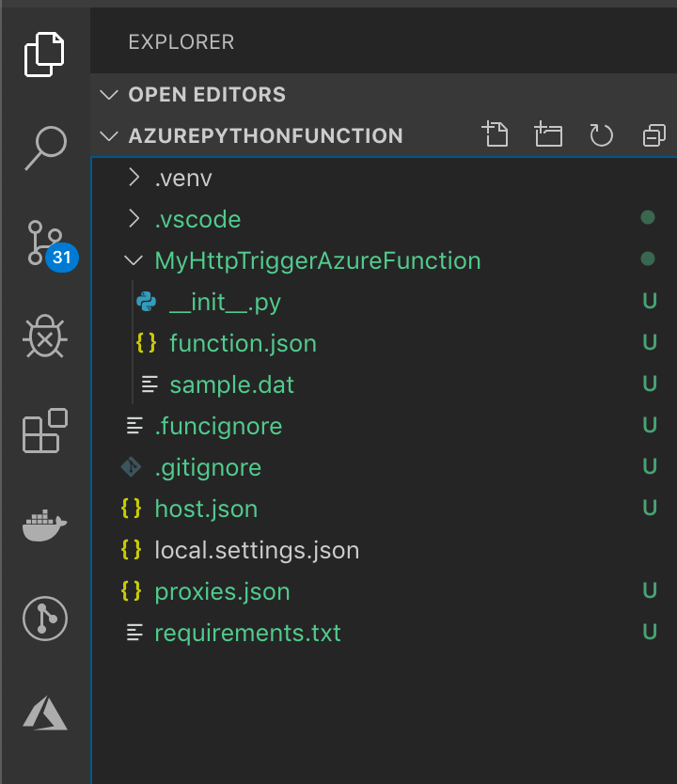Click the New File icon

click(495, 135)
